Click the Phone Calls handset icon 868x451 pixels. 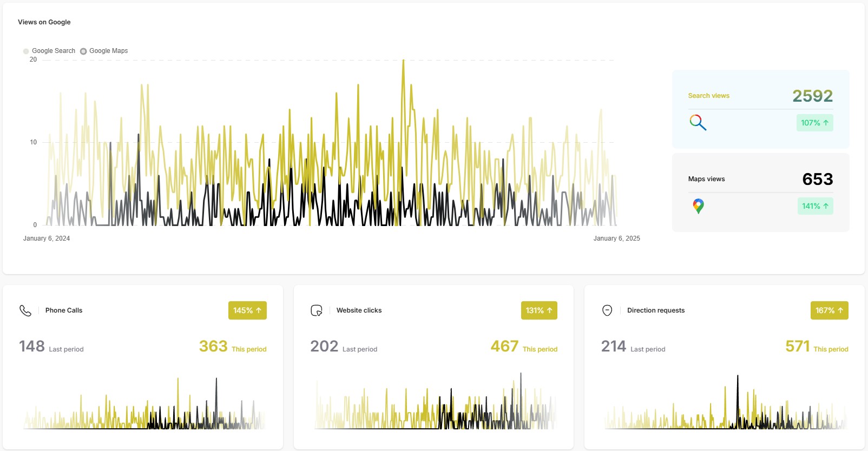25,310
